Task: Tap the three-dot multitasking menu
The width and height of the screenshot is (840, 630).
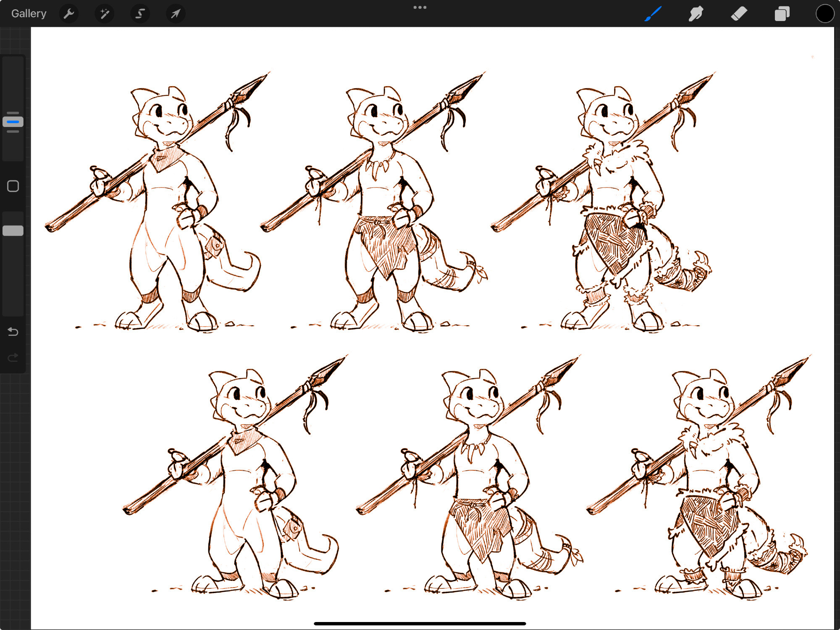Action: click(420, 7)
